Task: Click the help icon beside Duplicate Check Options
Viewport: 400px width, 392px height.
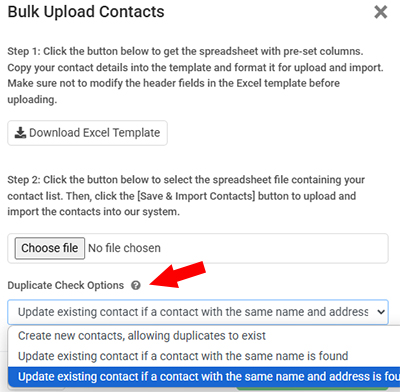Action: click(136, 285)
